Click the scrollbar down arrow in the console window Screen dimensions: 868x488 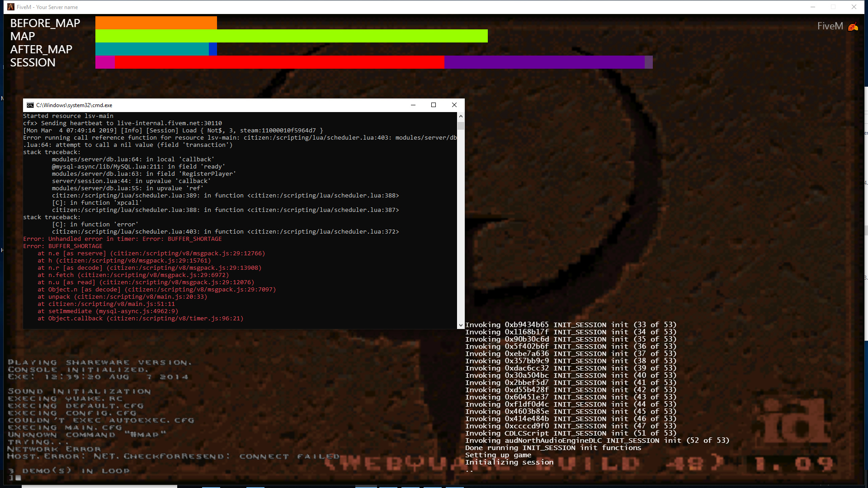point(461,325)
